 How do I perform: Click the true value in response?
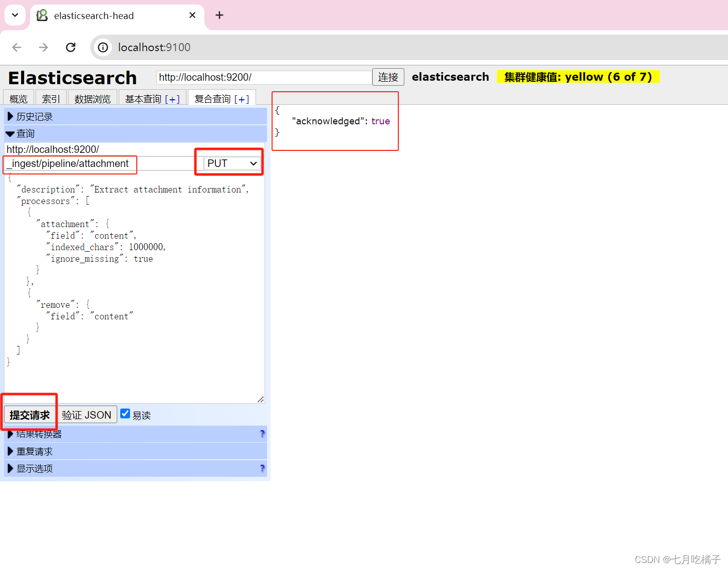381,121
